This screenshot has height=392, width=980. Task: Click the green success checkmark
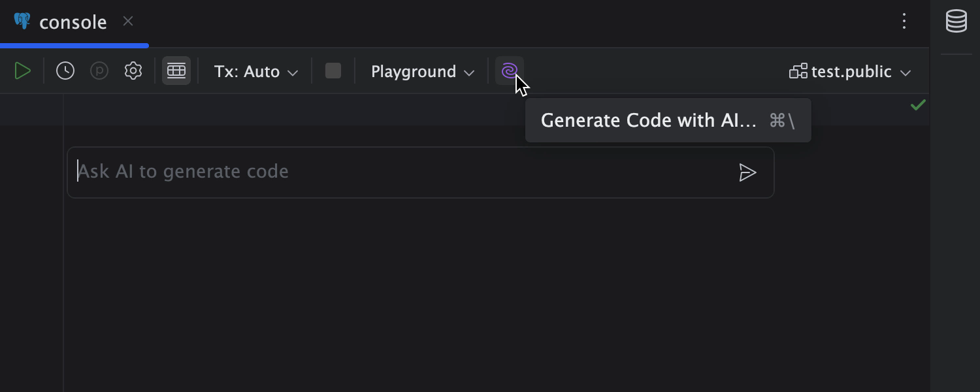[x=918, y=105]
